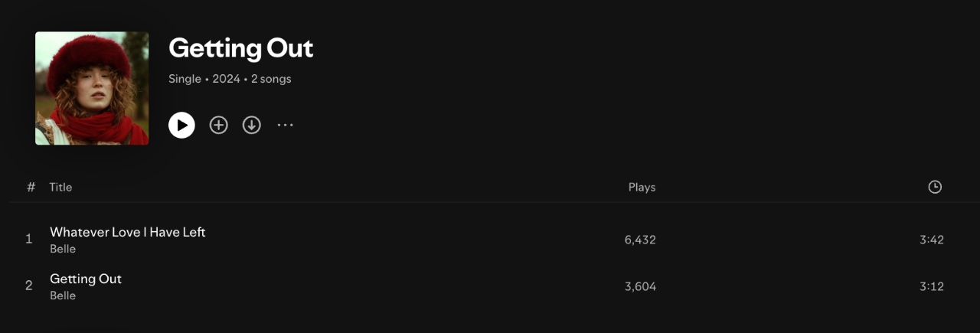Click the 3:42 track duration
This screenshot has height=333, width=980.
coord(932,240)
